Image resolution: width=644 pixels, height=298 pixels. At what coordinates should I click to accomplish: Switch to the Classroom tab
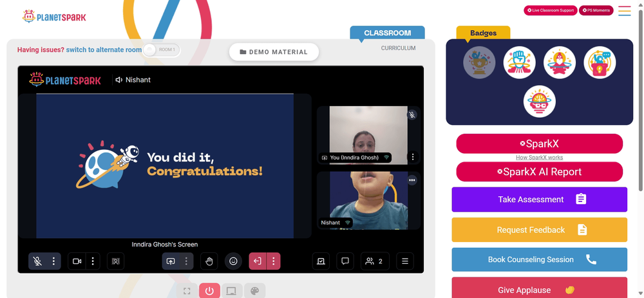pos(387,33)
